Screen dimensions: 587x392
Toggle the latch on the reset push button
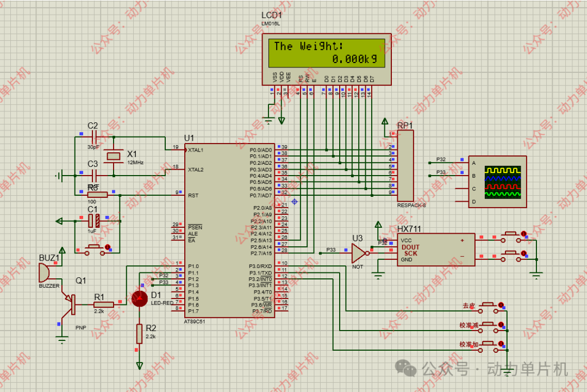click(108, 247)
